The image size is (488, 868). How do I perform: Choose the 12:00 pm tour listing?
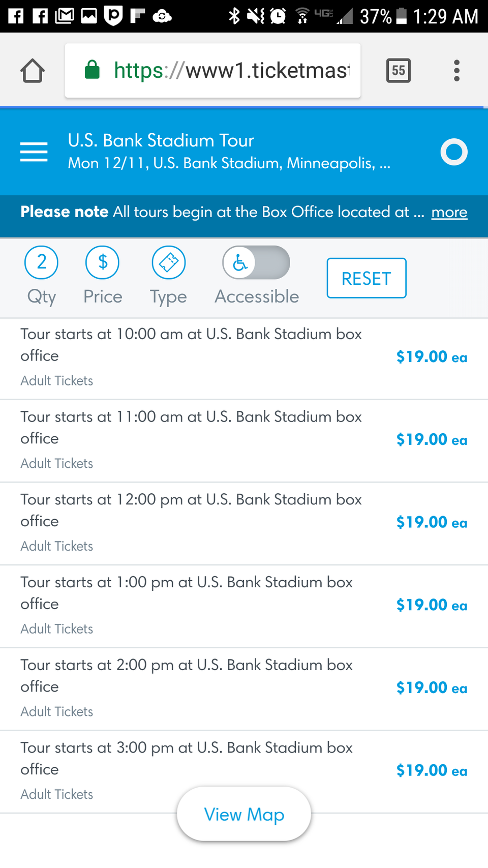point(191,522)
